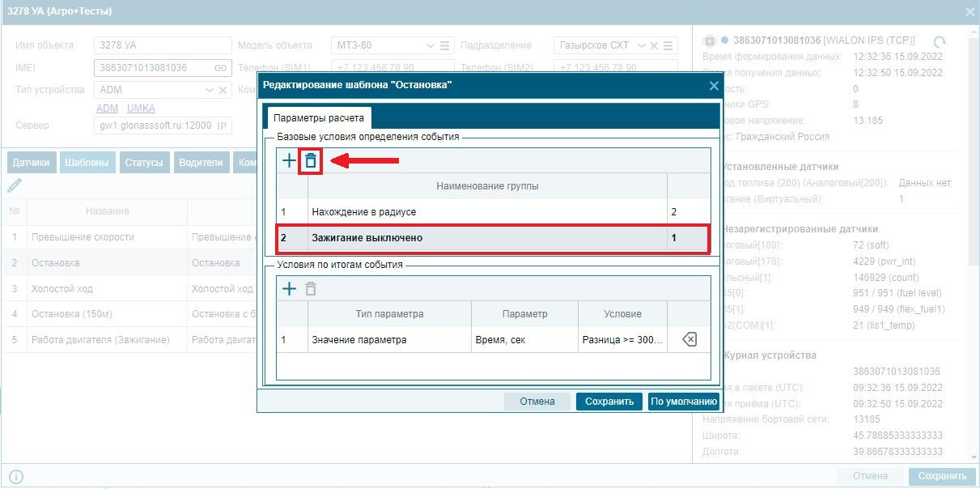Add a result condition with plus icon

[x=289, y=288]
